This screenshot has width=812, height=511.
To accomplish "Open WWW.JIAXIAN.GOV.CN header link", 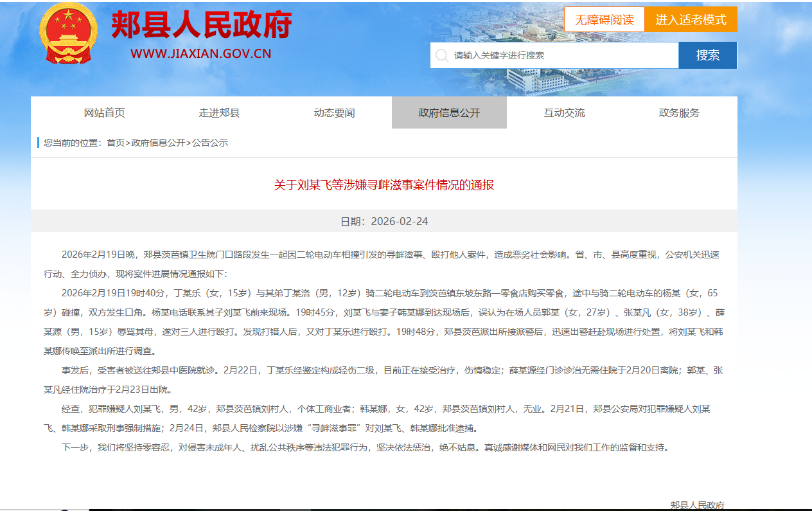I will pyautogui.click(x=200, y=53).
